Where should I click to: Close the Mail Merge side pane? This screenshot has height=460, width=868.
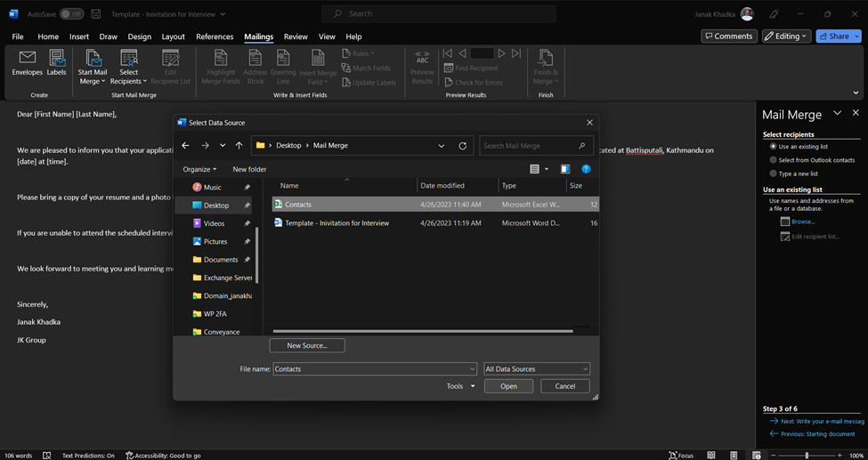pyautogui.click(x=856, y=113)
